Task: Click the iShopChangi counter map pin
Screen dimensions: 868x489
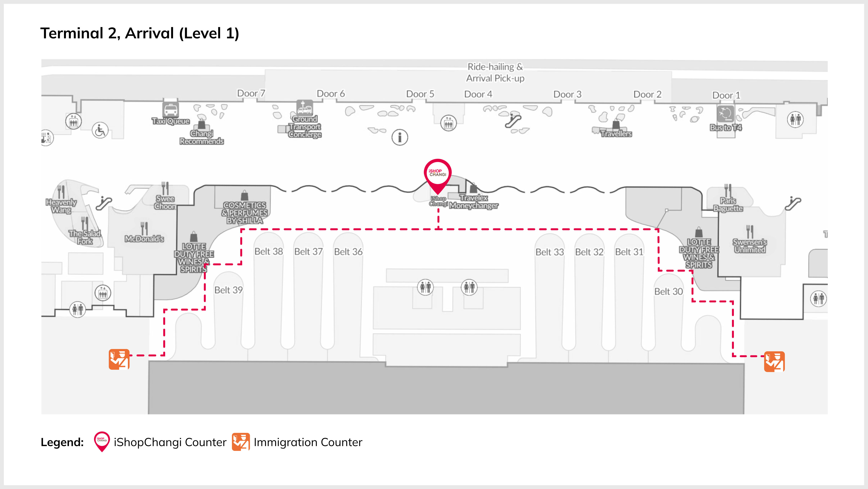Action: [437, 173]
